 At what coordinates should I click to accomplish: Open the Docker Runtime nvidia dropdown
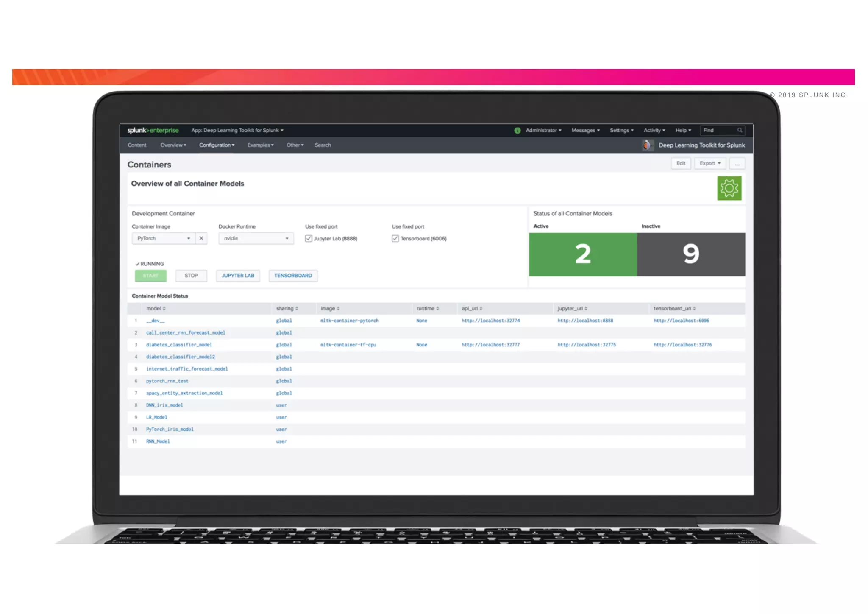256,238
